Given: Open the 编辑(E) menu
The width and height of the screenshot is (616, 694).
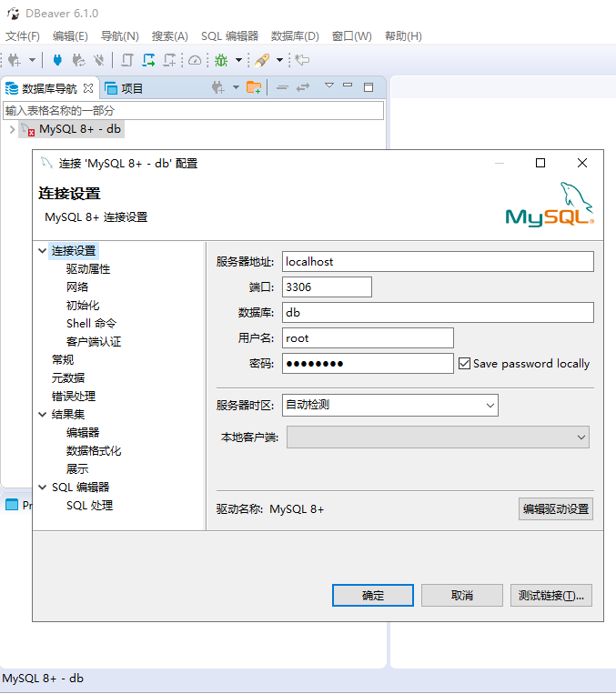Looking at the screenshot, I should pos(70,36).
